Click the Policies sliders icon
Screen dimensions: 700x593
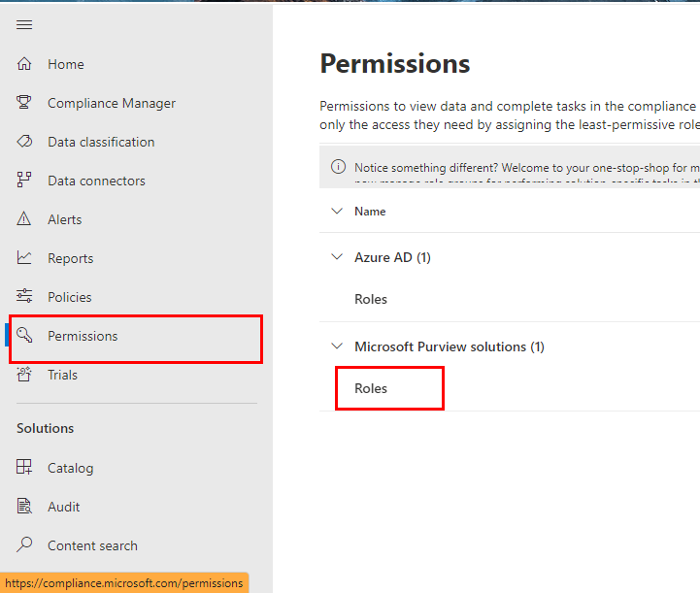[24, 296]
